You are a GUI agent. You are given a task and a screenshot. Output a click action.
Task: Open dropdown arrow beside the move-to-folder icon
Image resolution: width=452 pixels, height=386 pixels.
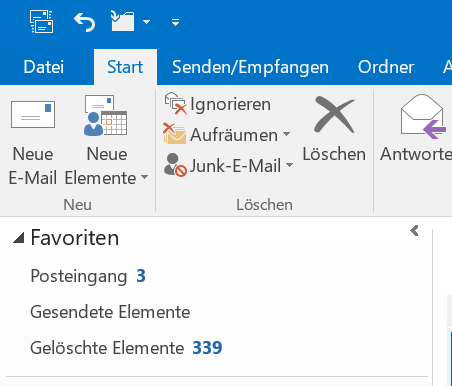[146, 22]
